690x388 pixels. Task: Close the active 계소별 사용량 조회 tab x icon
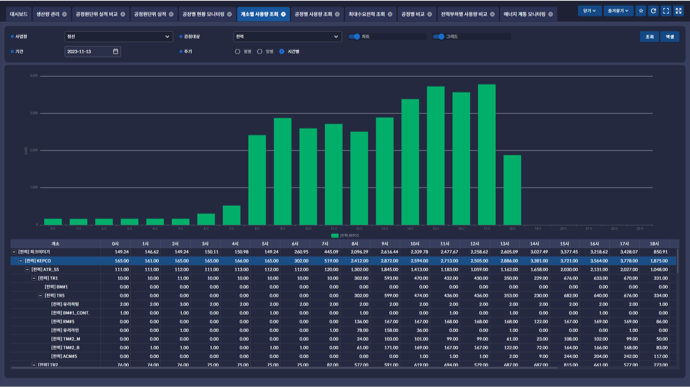283,14
